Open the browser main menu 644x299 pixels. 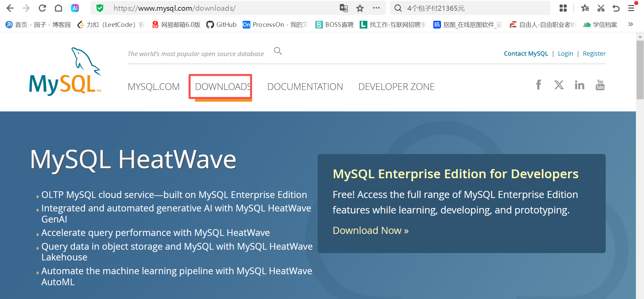(x=631, y=8)
